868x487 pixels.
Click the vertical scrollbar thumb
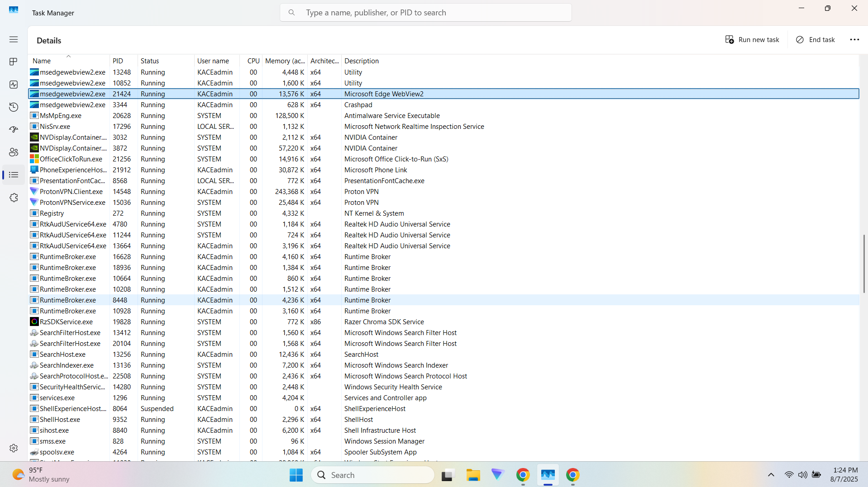point(864,264)
